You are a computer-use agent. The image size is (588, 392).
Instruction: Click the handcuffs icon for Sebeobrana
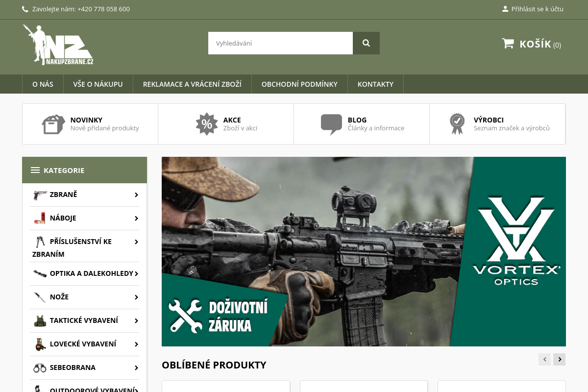click(x=40, y=367)
